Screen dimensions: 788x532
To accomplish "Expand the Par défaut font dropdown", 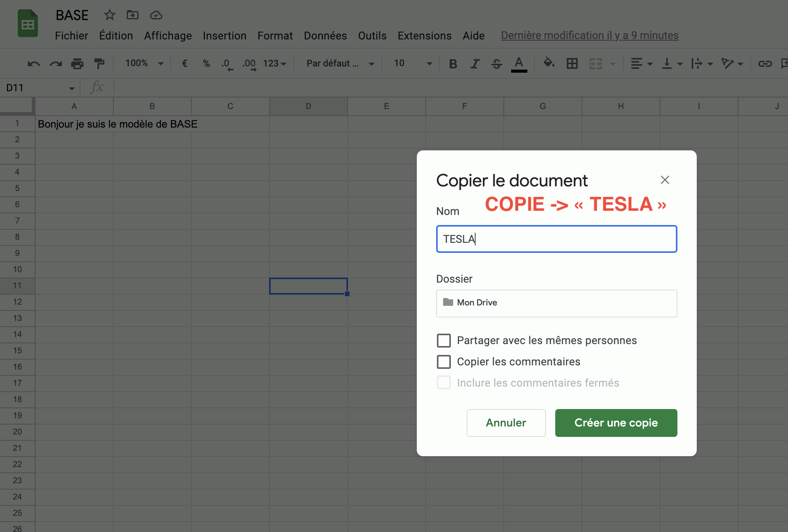I will click(339, 63).
